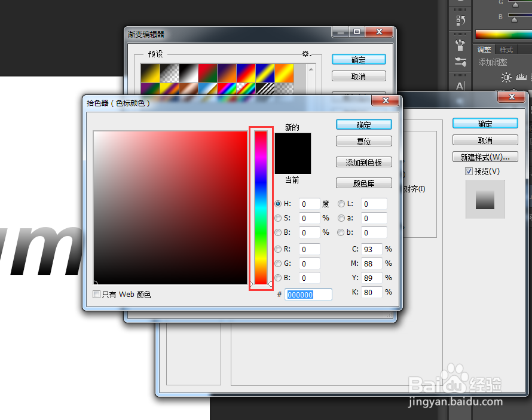This screenshot has height=420, width=532.
Task: Click the H degrees input field
Action: pyautogui.click(x=310, y=204)
